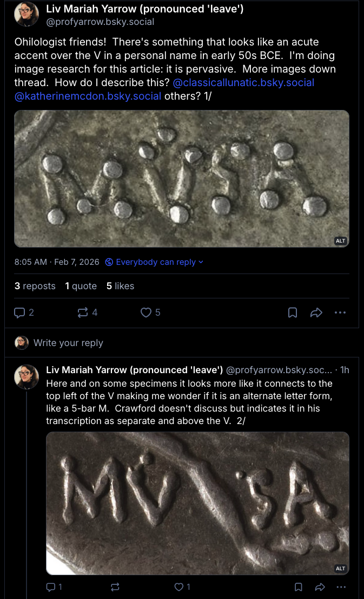Reply to the second thread post
Image resolution: width=364 pixels, height=599 pixels.
pos(51,587)
